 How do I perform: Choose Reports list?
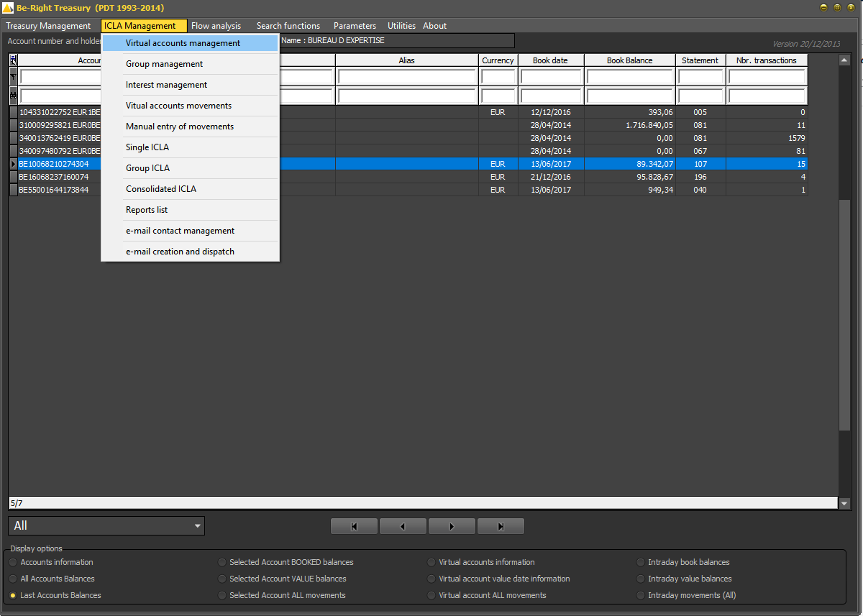tap(190, 210)
